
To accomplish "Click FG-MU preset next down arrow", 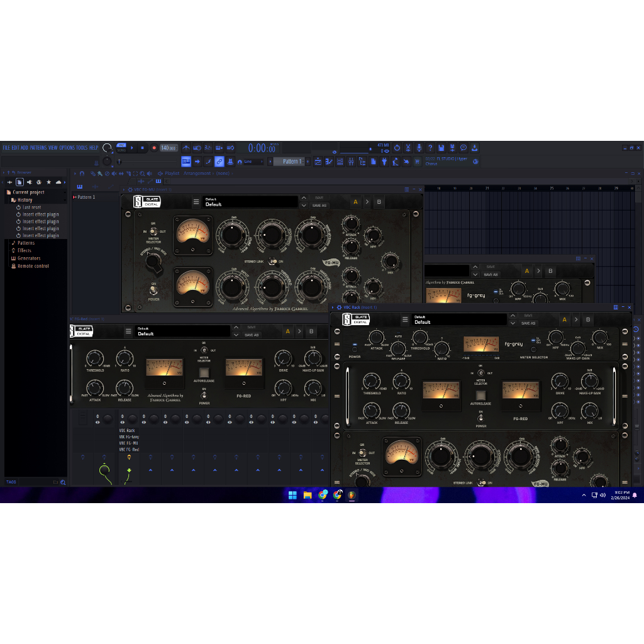I will pyautogui.click(x=304, y=206).
